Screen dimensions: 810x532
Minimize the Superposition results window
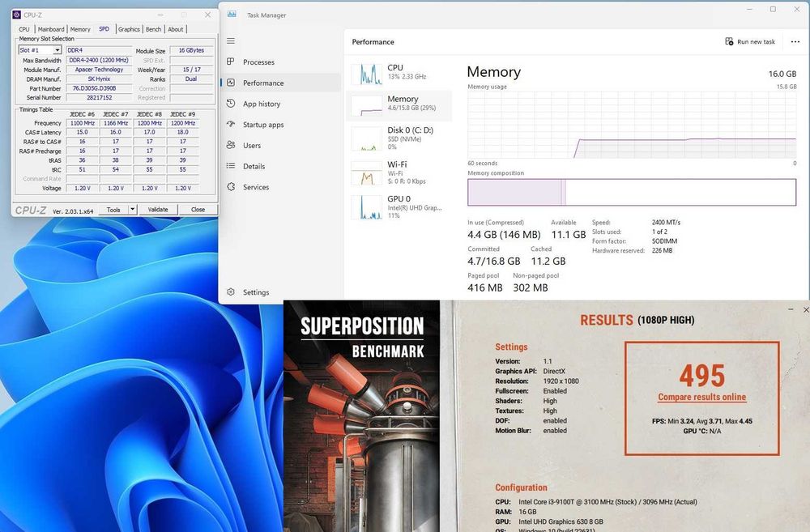click(791, 309)
